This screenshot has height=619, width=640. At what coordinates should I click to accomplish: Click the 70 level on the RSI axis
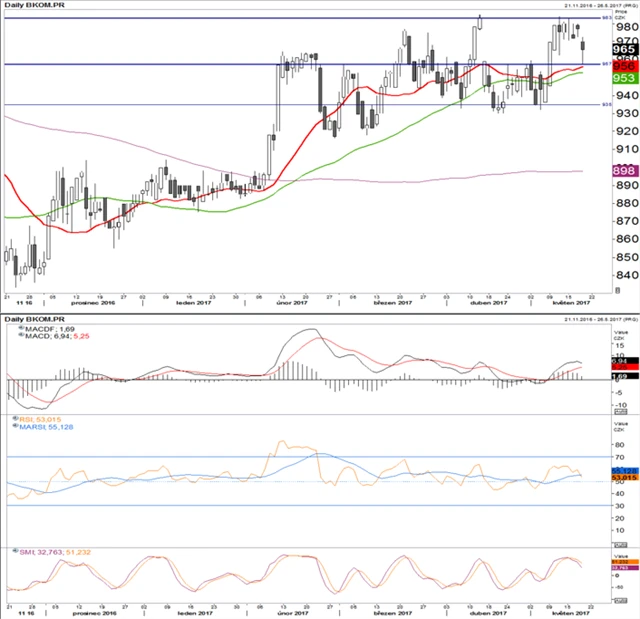[619, 457]
